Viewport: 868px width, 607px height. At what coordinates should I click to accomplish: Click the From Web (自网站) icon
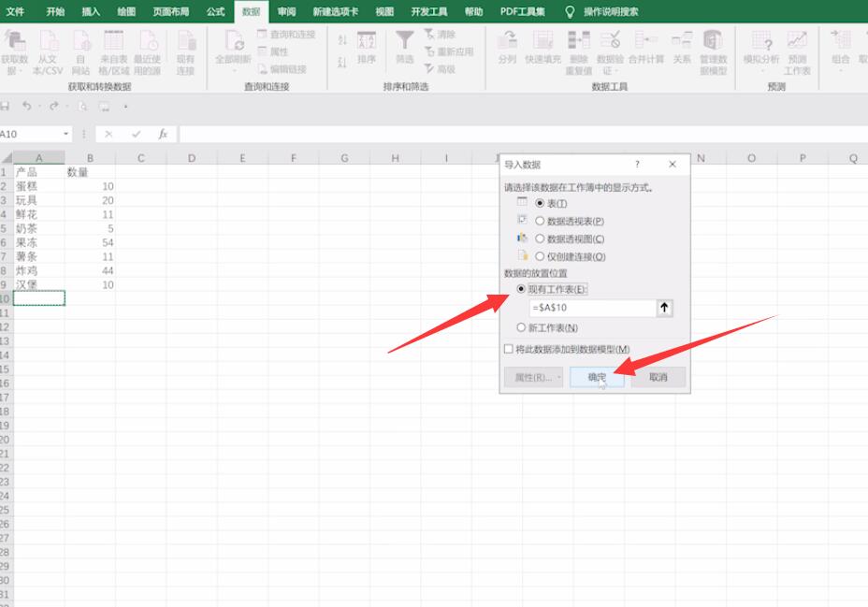click(x=80, y=41)
